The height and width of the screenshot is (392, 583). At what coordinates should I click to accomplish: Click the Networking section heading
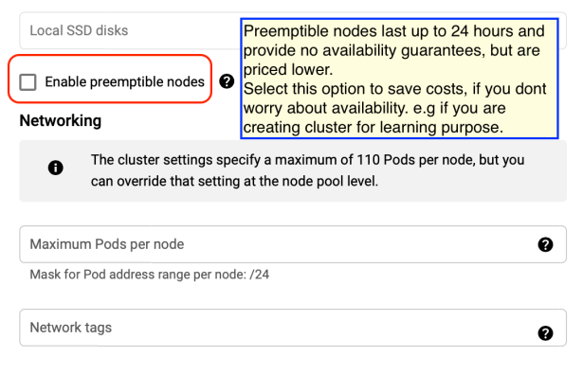60,121
